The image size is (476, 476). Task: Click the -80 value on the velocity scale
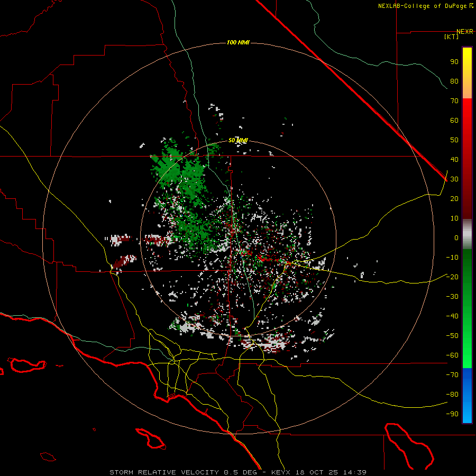pyautogui.click(x=452, y=395)
